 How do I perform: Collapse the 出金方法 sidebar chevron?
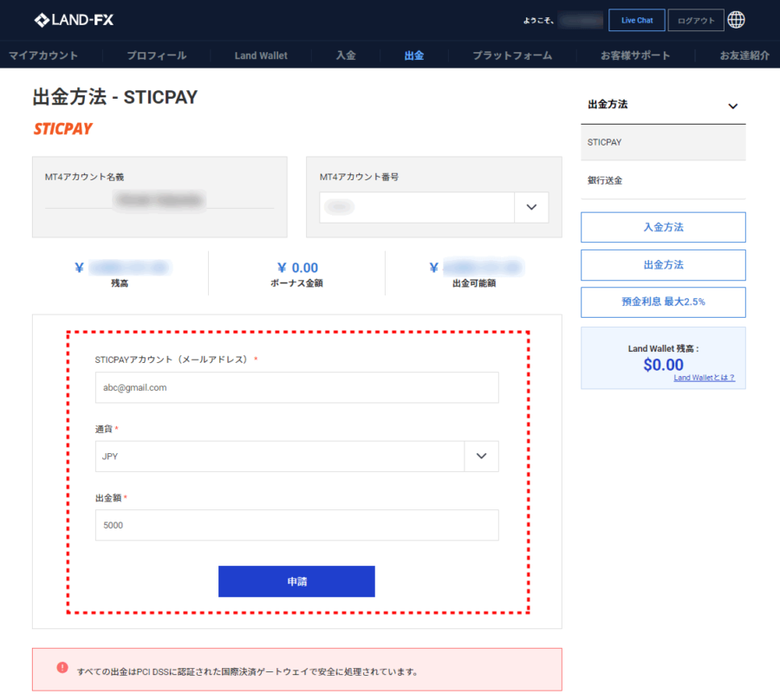(x=732, y=106)
